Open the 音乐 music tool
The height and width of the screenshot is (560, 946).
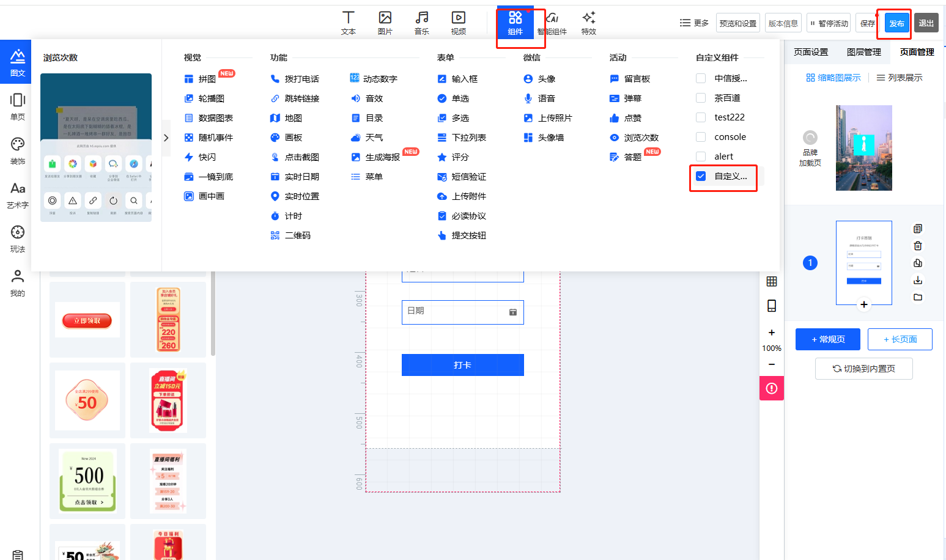421,23
